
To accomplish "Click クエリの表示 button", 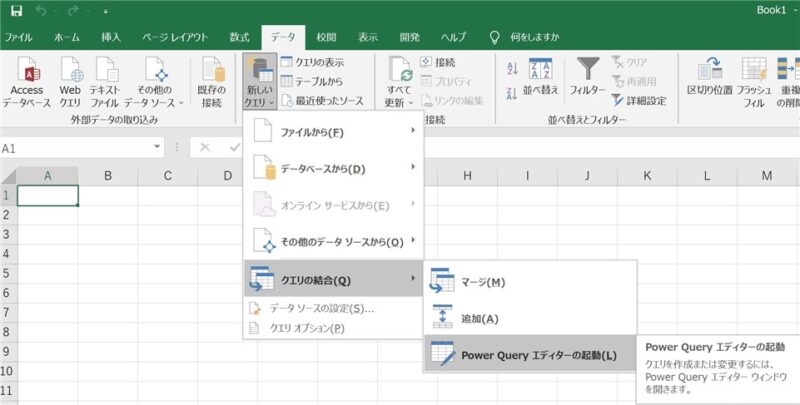I will 313,62.
